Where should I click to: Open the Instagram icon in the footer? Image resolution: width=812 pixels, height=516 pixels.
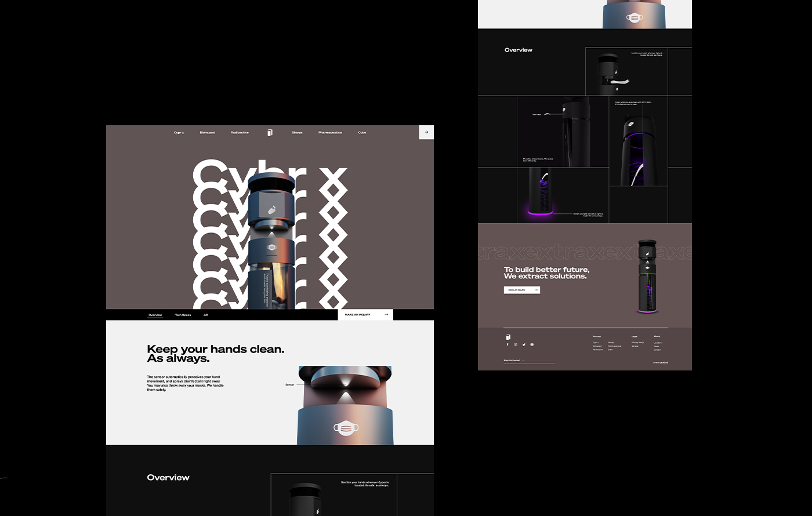(516, 344)
